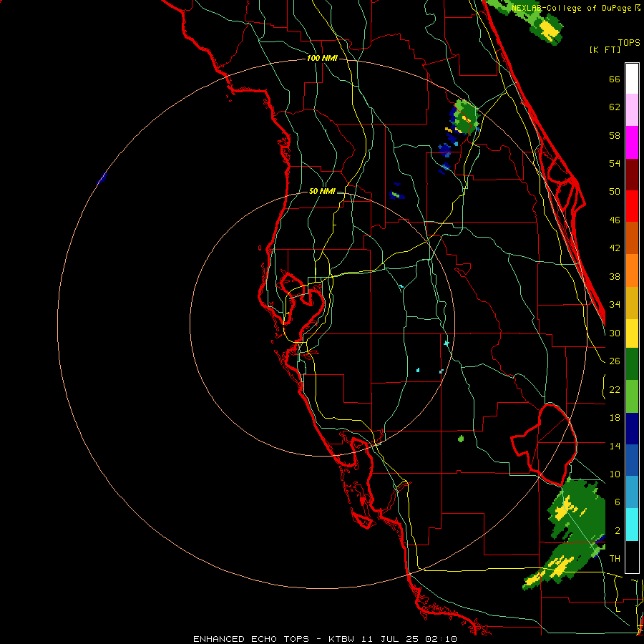Click the '100 NMI' range ring label

coord(322,59)
